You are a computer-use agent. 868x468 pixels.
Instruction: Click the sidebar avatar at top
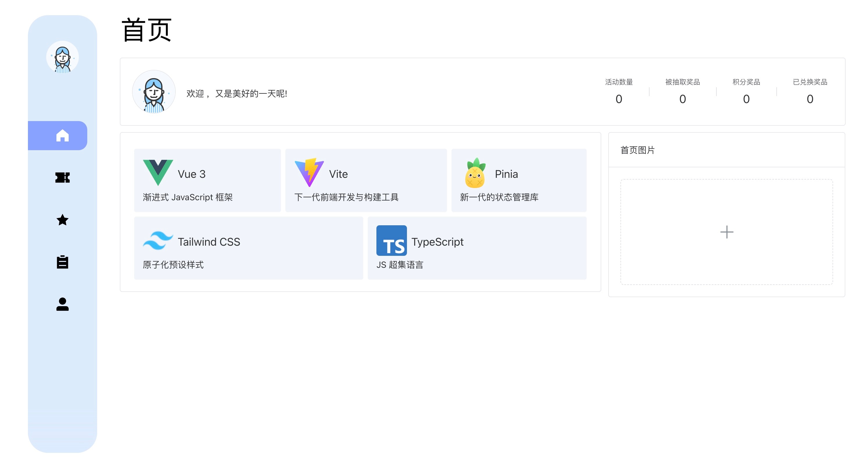[62, 58]
